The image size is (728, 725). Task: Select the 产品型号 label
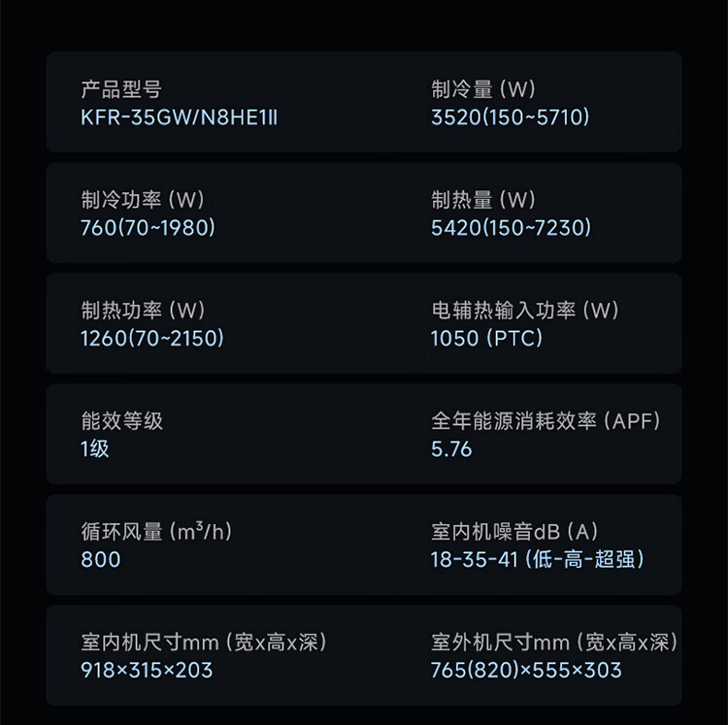pyautogui.click(x=121, y=90)
